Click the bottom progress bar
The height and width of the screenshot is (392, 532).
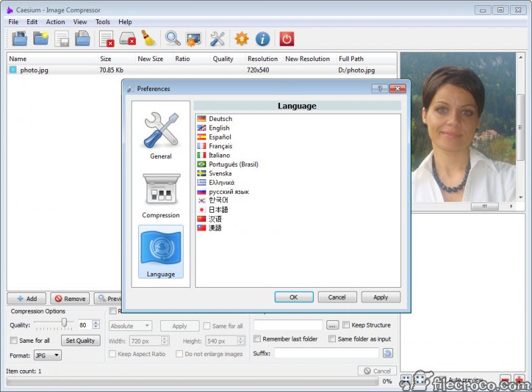(192, 381)
